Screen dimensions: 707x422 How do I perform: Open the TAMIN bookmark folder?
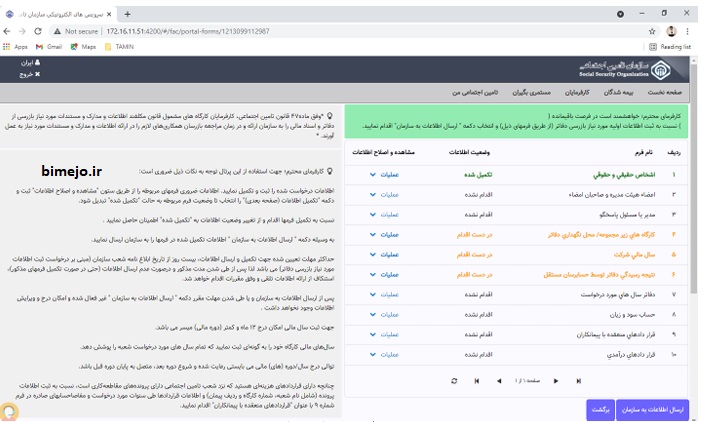tap(119, 46)
